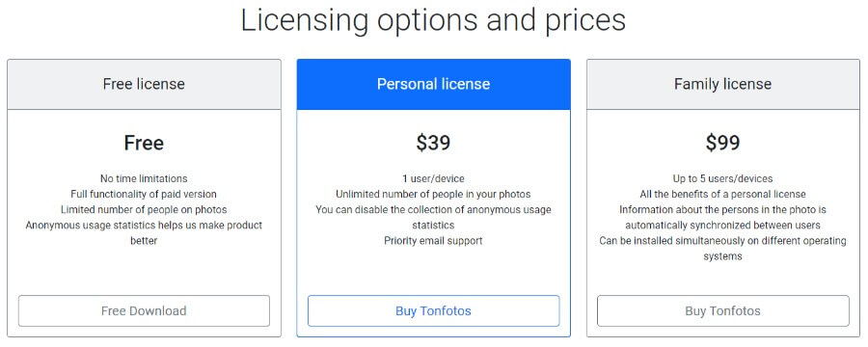Select the Free license card header
Viewport: 868px width, 347px height.
[144, 84]
